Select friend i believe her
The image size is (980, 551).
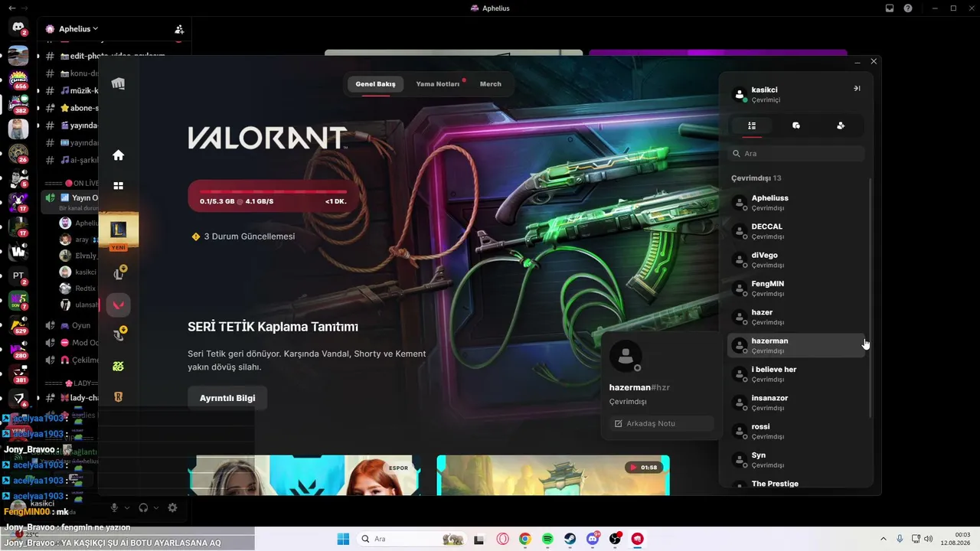[796, 374]
